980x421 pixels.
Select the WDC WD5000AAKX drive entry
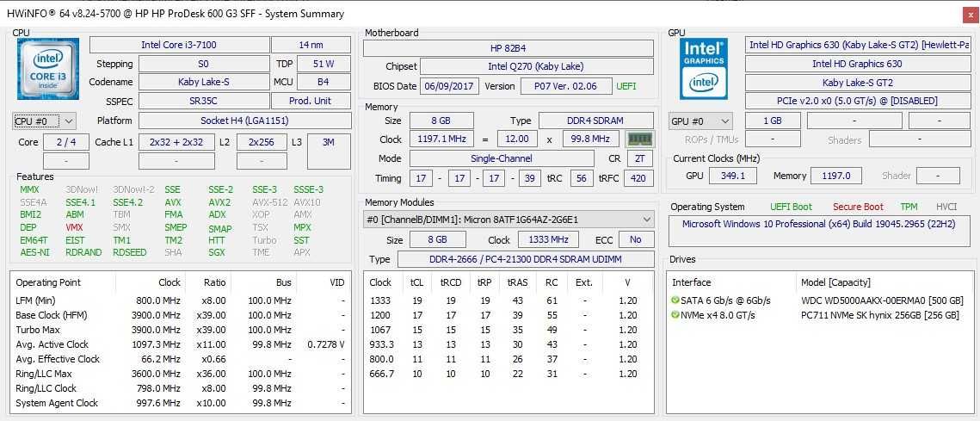(x=821, y=300)
